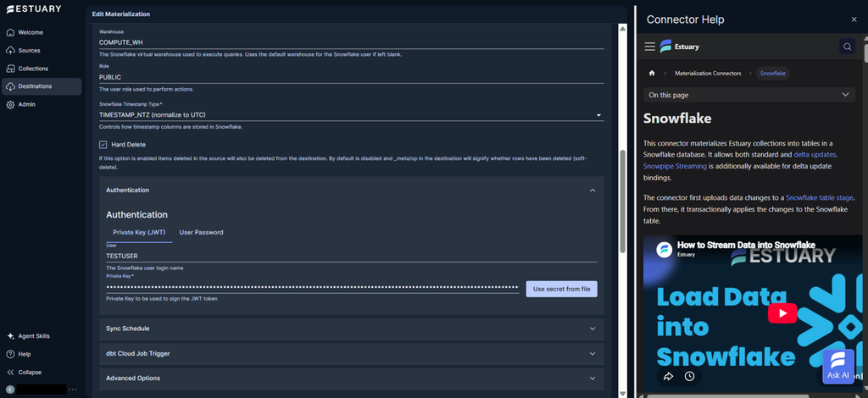The height and width of the screenshot is (398, 868).
Task: Open the Snowflake table stage link
Action: [820, 197]
